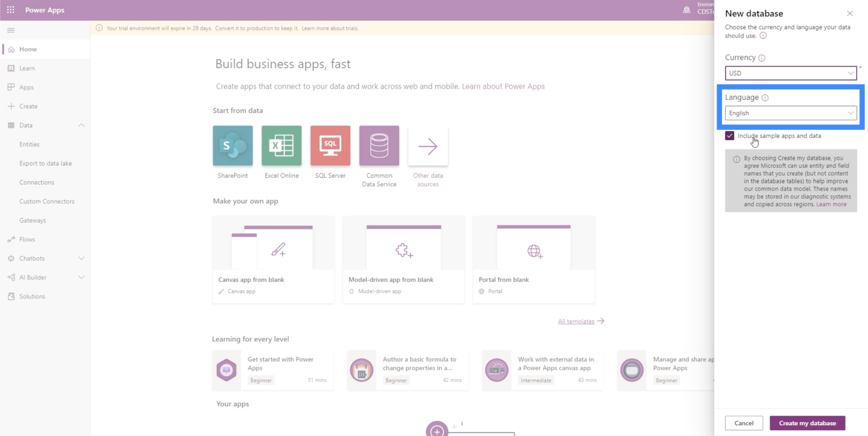Click the Home house icon
This screenshot has height=436, width=868.
click(11, 49)
